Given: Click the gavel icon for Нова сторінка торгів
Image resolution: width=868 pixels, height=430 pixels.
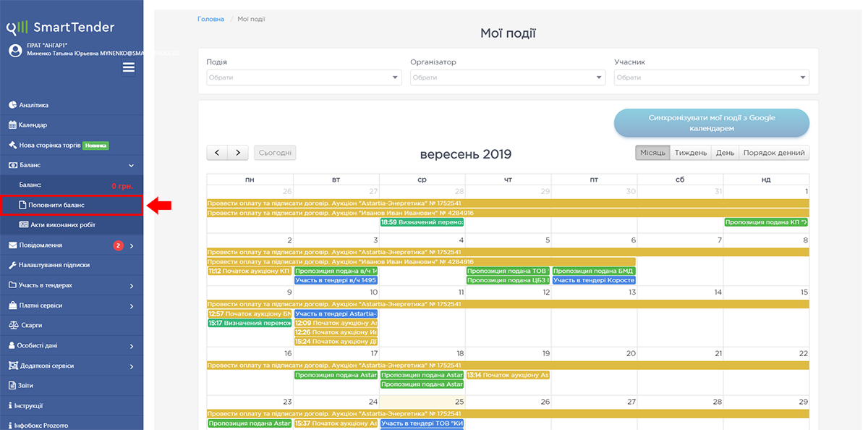Looking at the screenshot, I should point(12,145).
